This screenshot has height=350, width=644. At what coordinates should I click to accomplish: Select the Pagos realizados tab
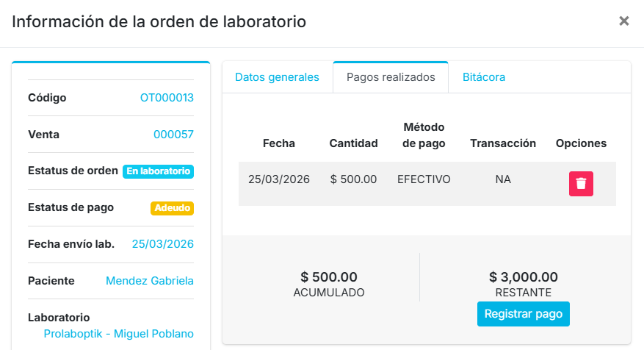391,77
